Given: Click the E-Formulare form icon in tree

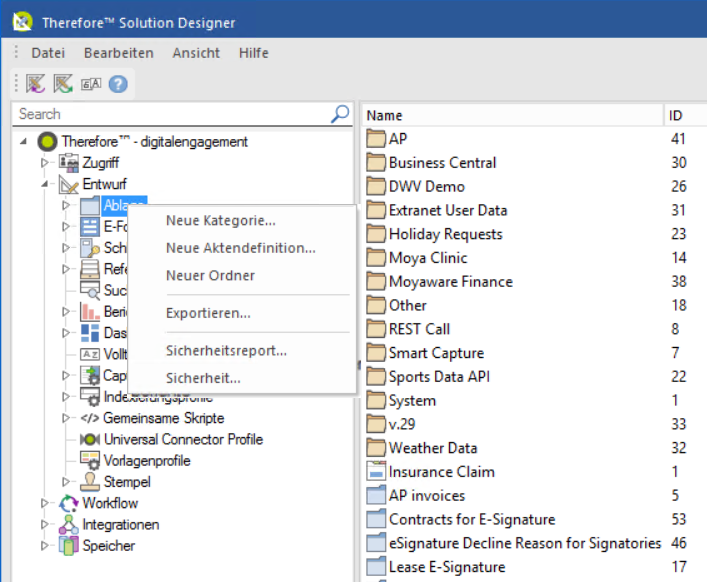Looking at the screenshot, I should tap(90, 227).
